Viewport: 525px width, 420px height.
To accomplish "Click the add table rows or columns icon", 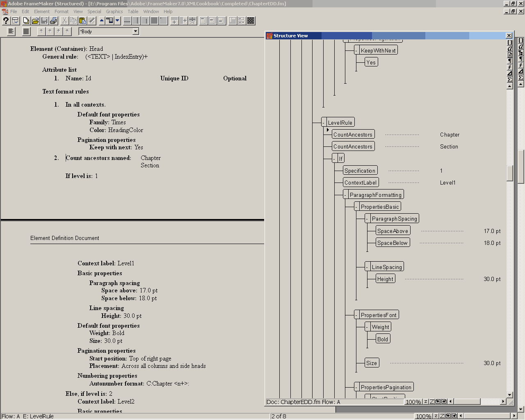I will click(174, 21).
